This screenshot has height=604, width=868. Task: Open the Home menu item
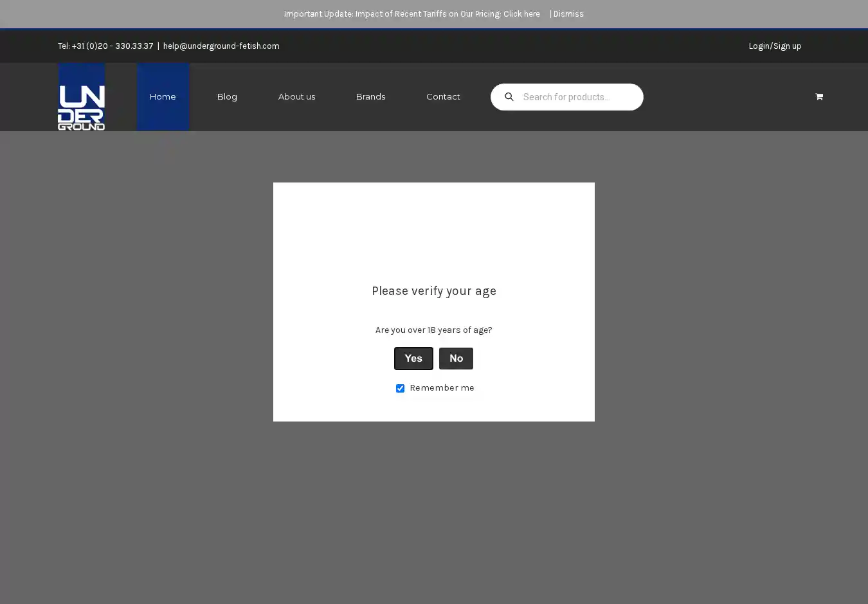163,97
